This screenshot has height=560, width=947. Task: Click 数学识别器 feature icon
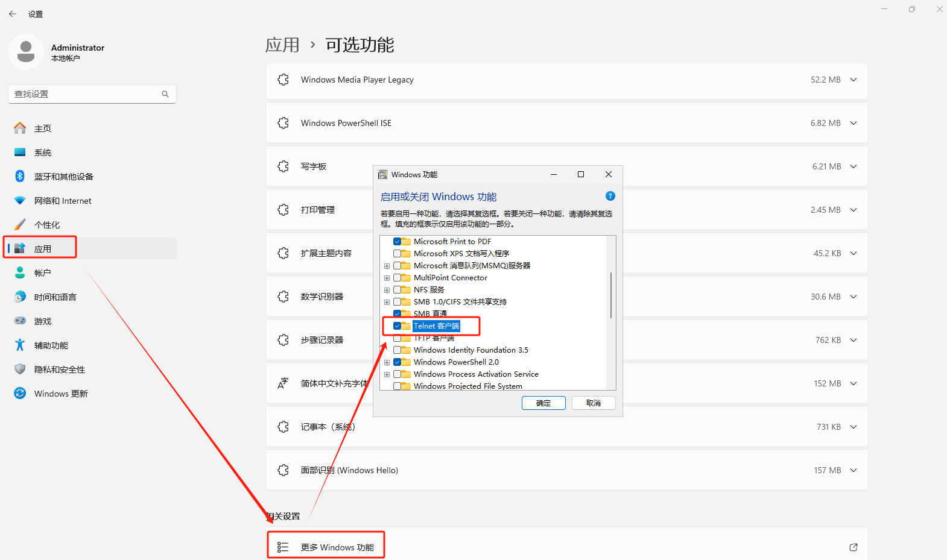283,297
